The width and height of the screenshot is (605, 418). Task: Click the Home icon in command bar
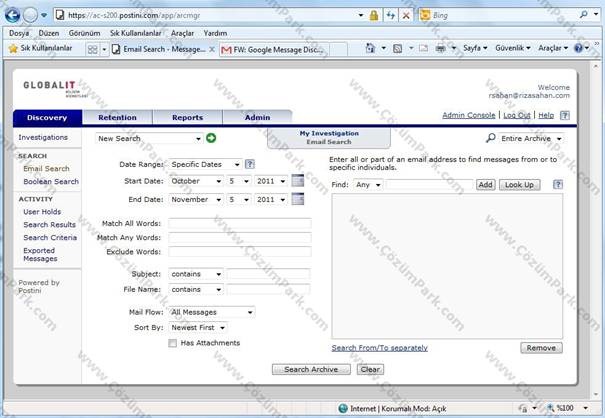coord(370,48)
